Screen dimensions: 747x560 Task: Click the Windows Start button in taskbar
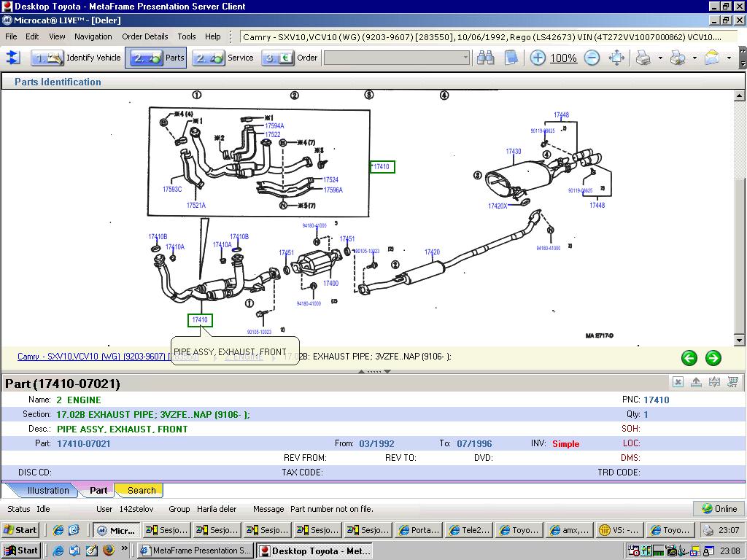[20, 551]
